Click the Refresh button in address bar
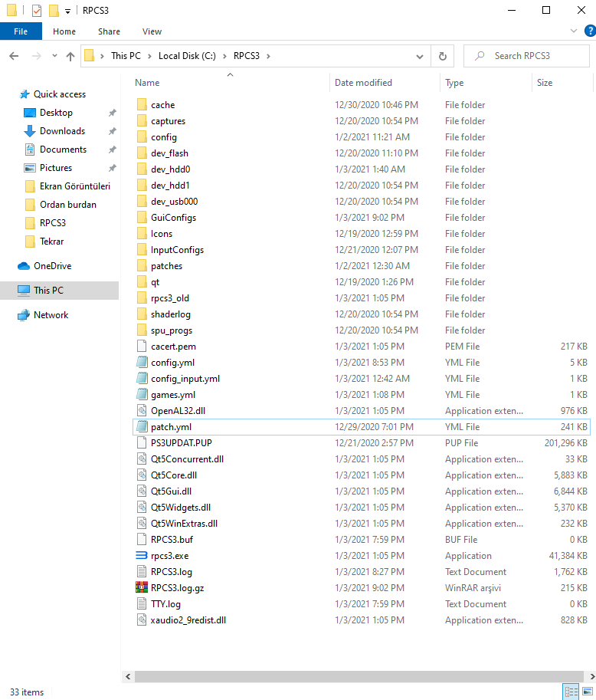 click(x=443, y=56)
